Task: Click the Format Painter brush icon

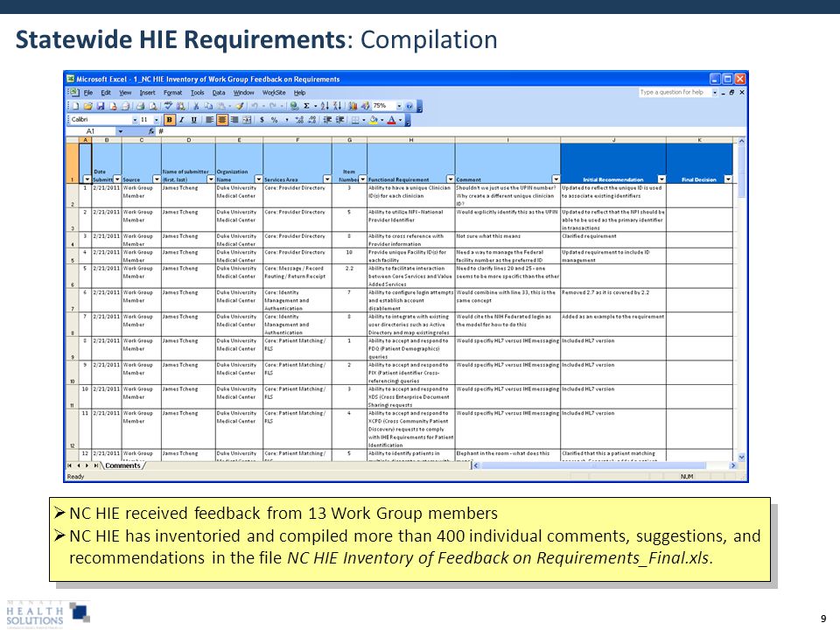Action: pos(240,106)
